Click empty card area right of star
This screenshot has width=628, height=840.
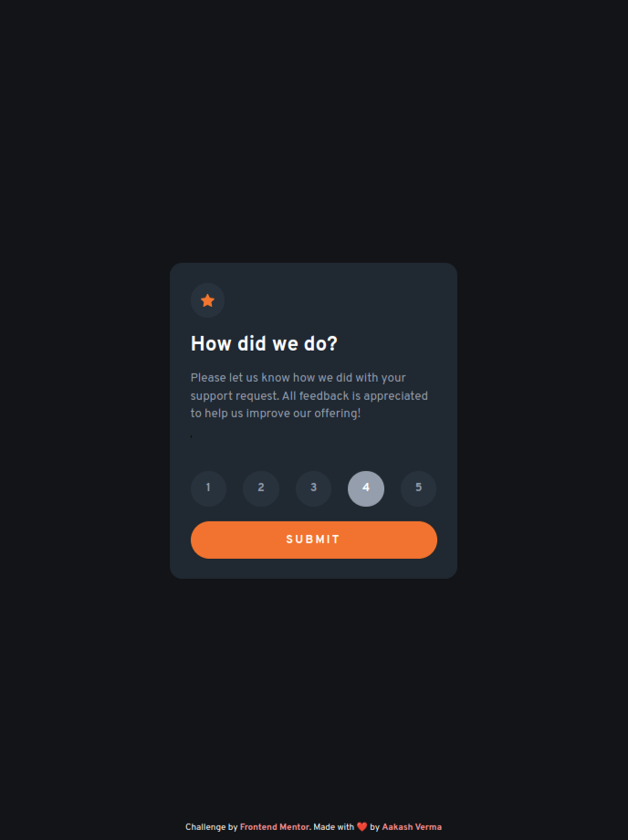tap(338, 300)
